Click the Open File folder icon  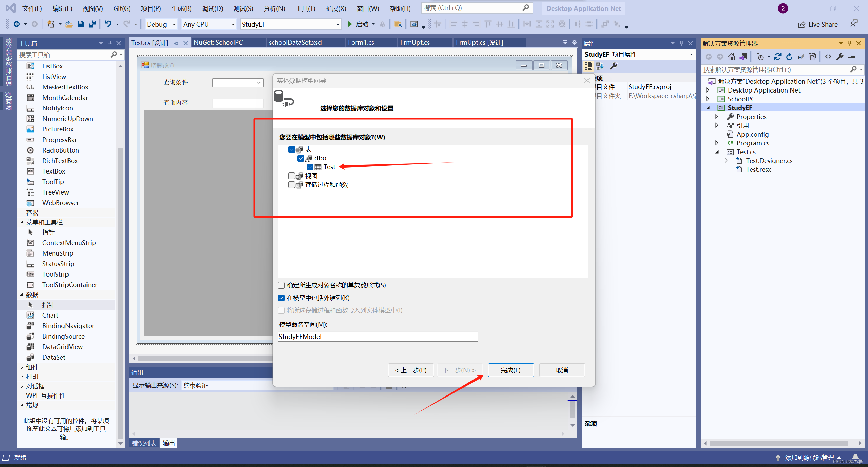click(69, 24)
